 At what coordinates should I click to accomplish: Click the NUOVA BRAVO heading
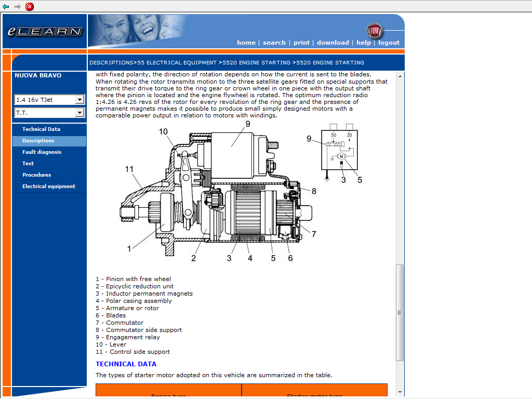[x=38, y=76]
